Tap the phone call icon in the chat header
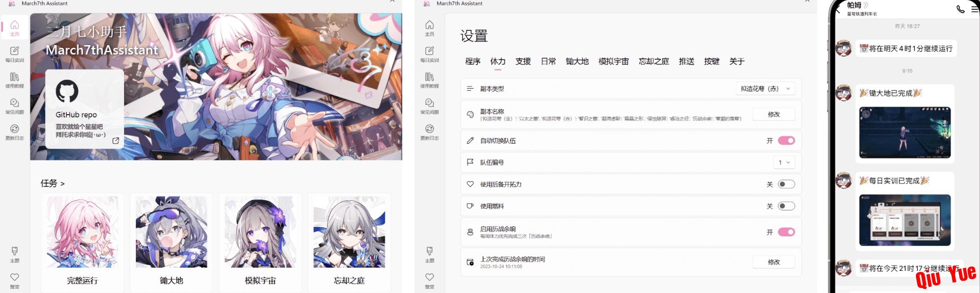Viewport: 980px width, 293px height. tap(961, 9)
